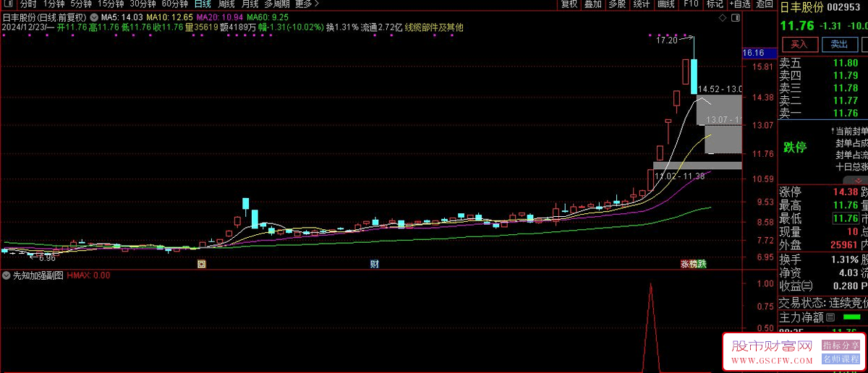The height and width of the screenshot is (373, 868).
Task: Click the 线缆部件及其他 sector link
Action: point(434,27)
